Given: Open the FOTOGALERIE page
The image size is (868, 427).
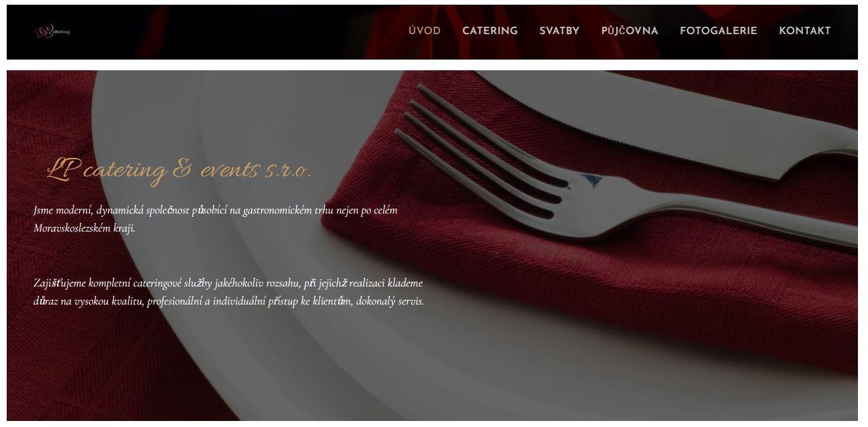Looking at the screenshot, I should (x=718, y=31).
